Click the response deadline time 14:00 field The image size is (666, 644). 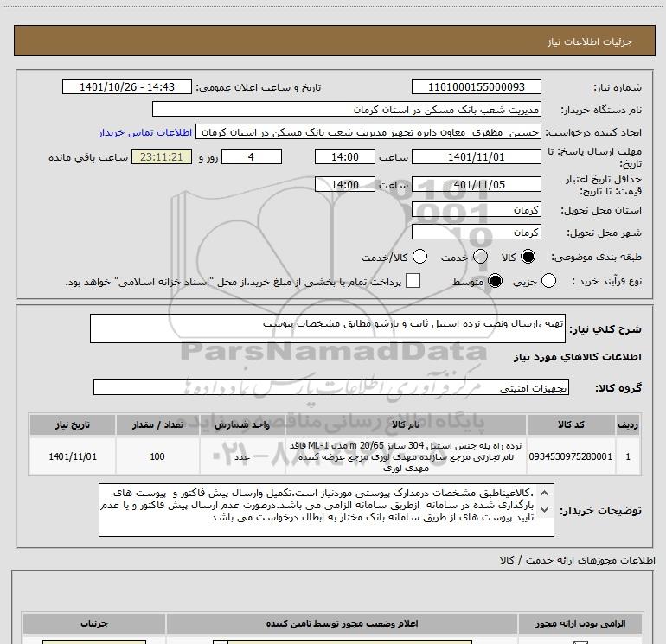click(x=345, y=156)
